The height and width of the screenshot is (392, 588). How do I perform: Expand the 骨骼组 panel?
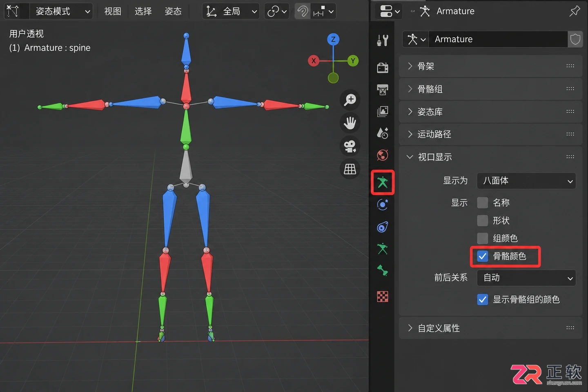(x=490, y=89)
